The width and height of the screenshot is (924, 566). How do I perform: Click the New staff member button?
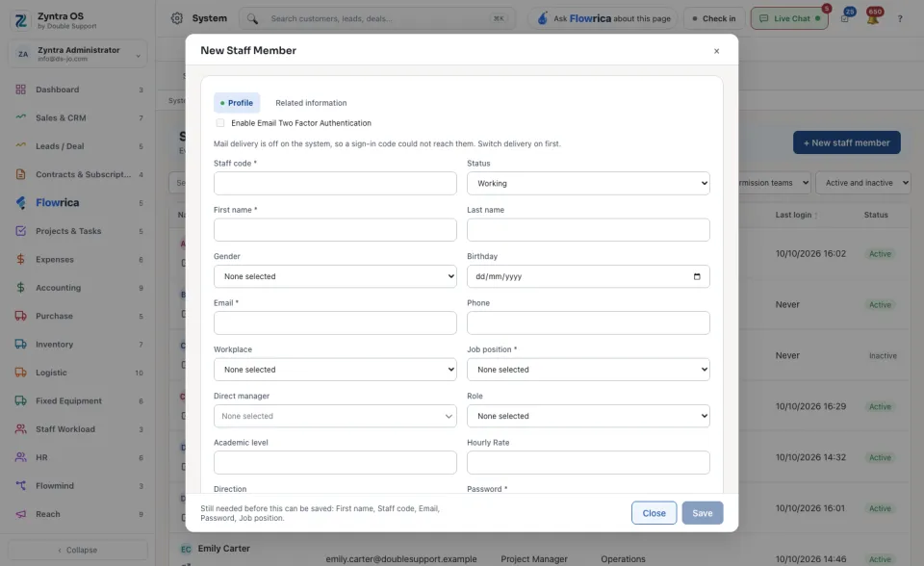[846, 142]
